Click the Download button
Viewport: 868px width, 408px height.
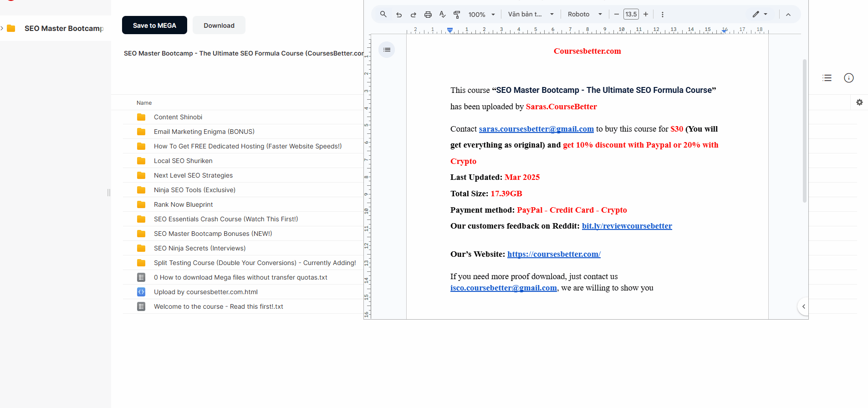coord(219,25)
